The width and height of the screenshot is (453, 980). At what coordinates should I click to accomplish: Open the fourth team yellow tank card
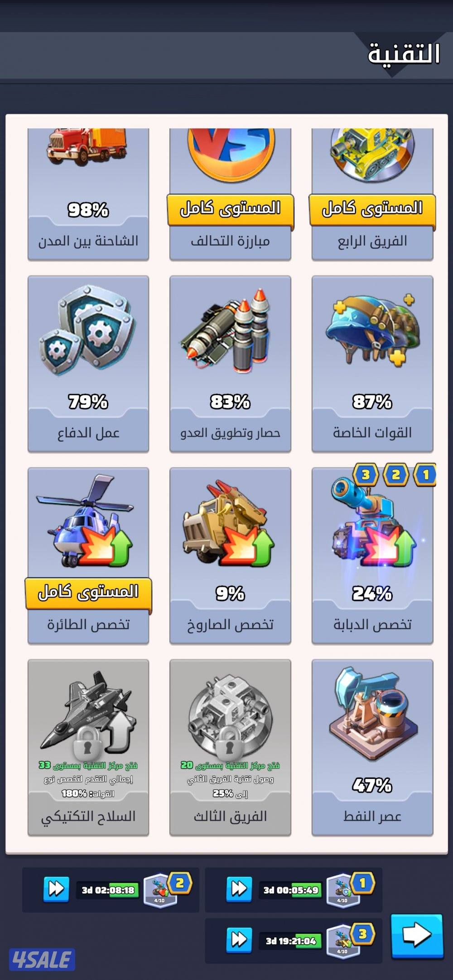[x=372, y=194]
